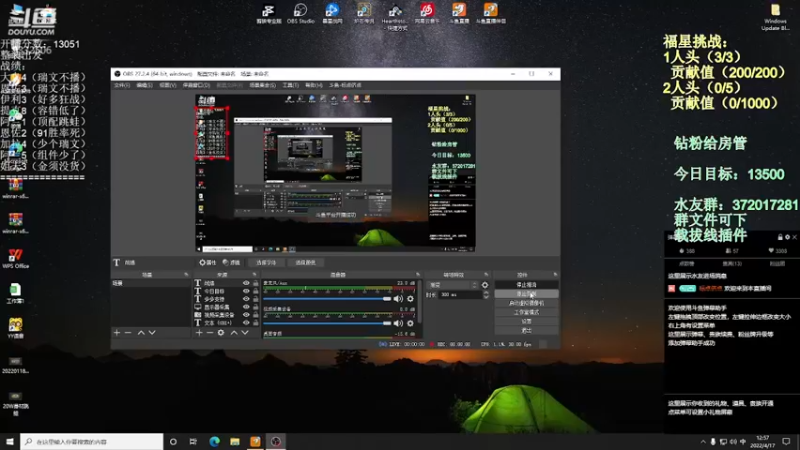Click second mixer track volume slider
This screenshot has width=800, height=450.
click(327, 323)
